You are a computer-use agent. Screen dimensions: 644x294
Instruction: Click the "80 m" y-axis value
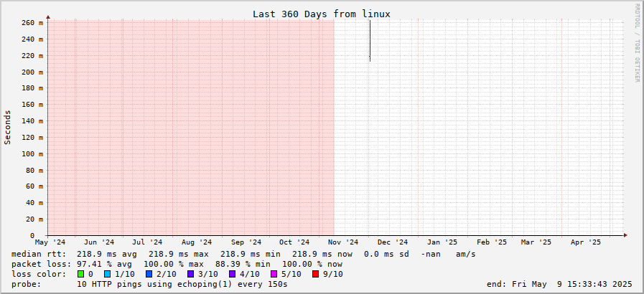(x=34, y=170)
